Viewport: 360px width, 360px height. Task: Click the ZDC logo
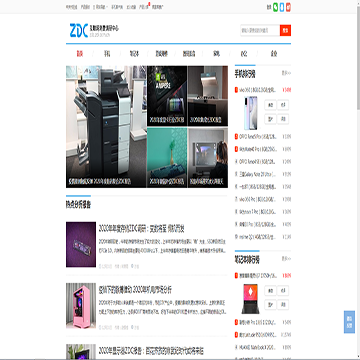79,30
